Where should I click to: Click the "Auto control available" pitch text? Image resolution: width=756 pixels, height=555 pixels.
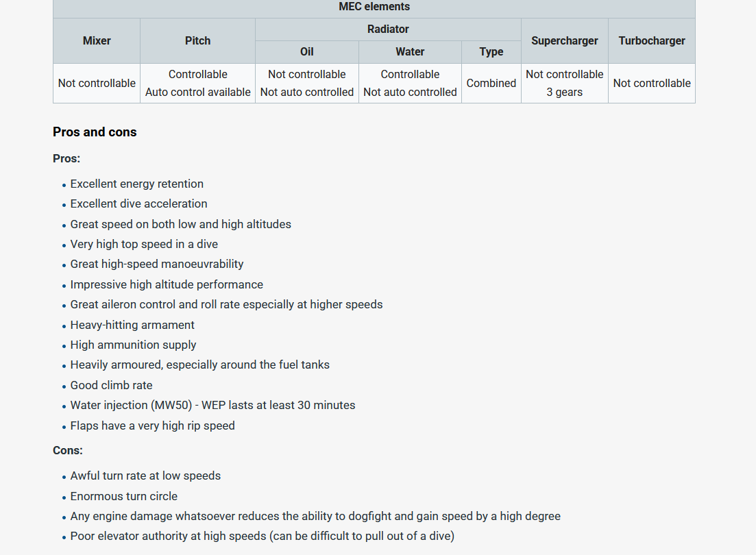pyautogui.click(x=197, y=92)
